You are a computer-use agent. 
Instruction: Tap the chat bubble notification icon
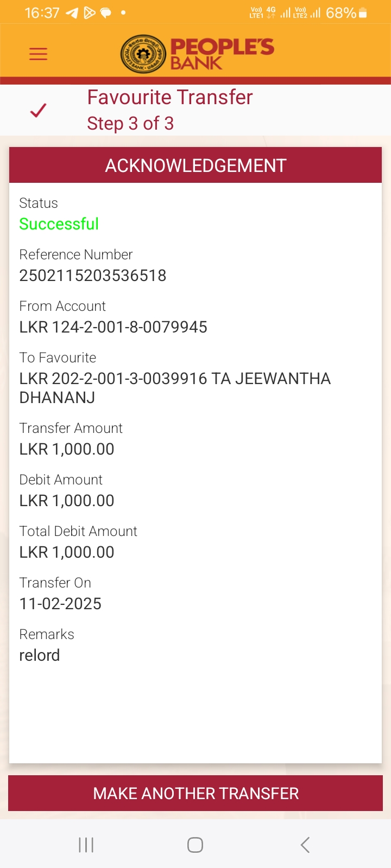tap(106, 12)
